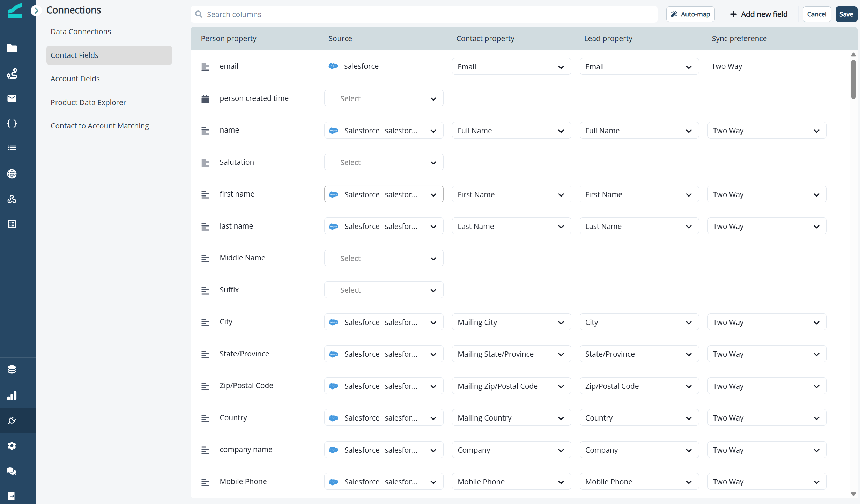The image size is (860, 504).
Task: Focus the Search columns field
Action: (424, 14)
